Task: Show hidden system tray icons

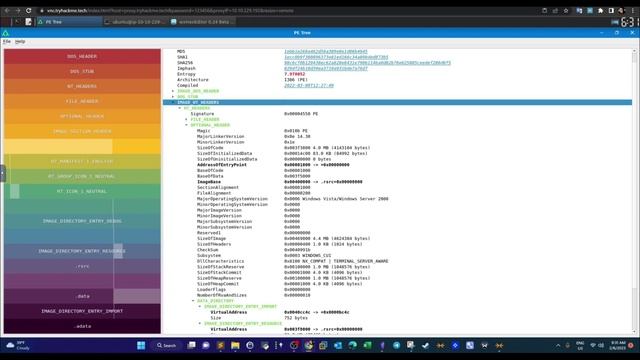Action: coord(558,346)
